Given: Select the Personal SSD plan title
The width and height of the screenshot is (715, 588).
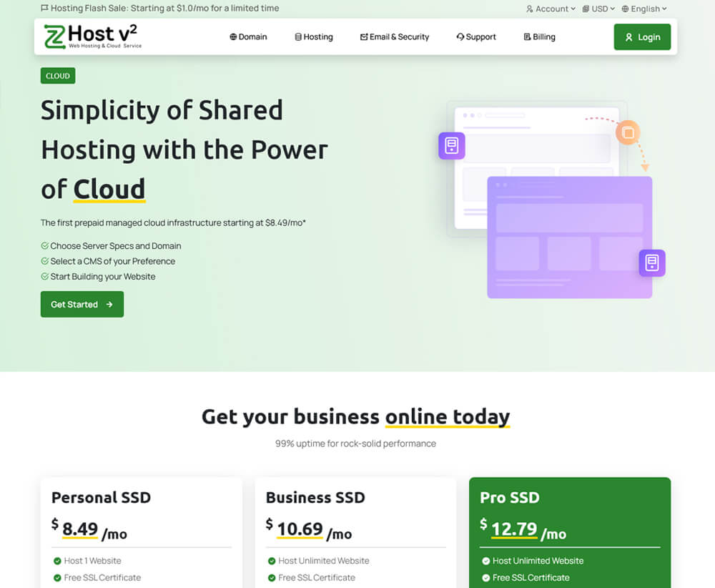Looking at the screenshot, I should tap(102, 498).
